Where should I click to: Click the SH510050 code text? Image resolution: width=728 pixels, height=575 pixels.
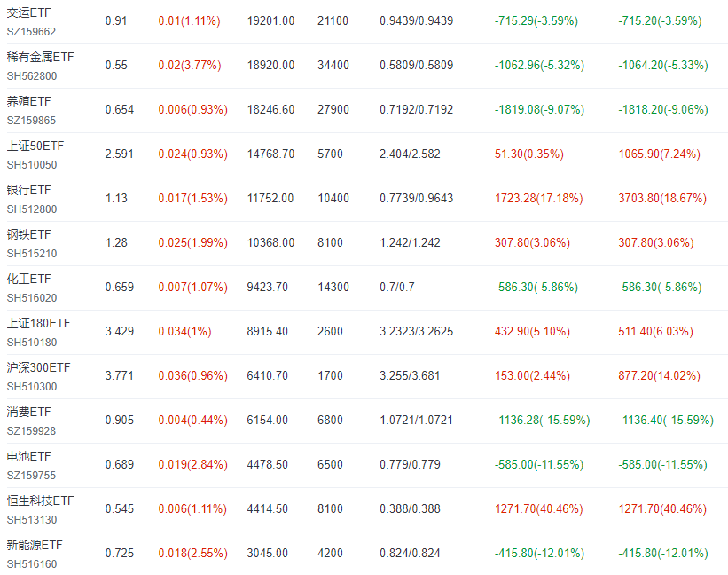[32, 164]
